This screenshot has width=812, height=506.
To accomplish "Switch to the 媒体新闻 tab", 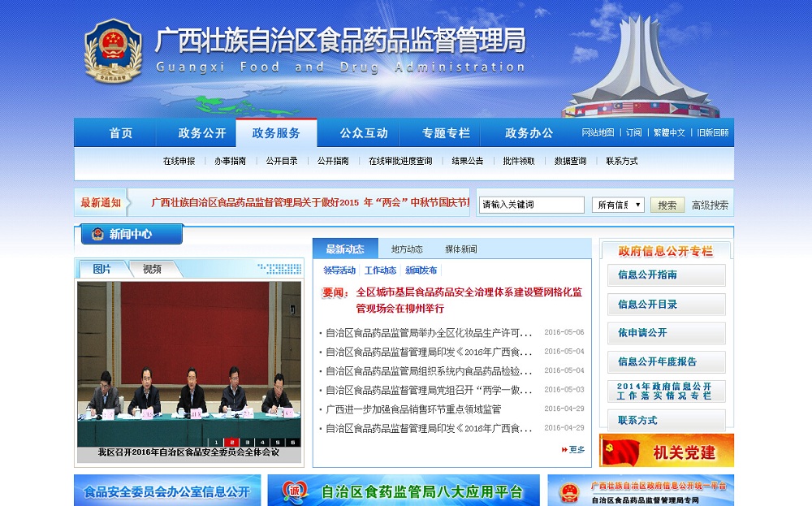I will pyautogui.click(x=461, y=249).
